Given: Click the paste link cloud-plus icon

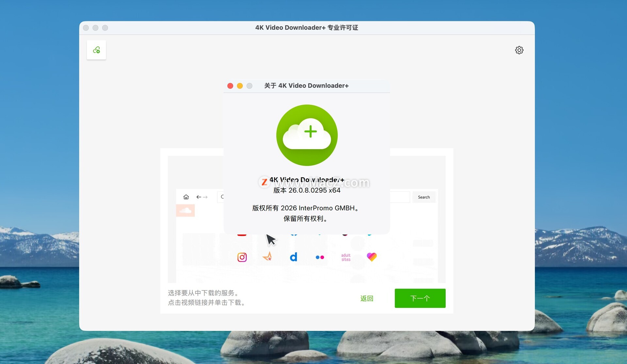Looking at the screenshot, I should (x=96, y=50).
